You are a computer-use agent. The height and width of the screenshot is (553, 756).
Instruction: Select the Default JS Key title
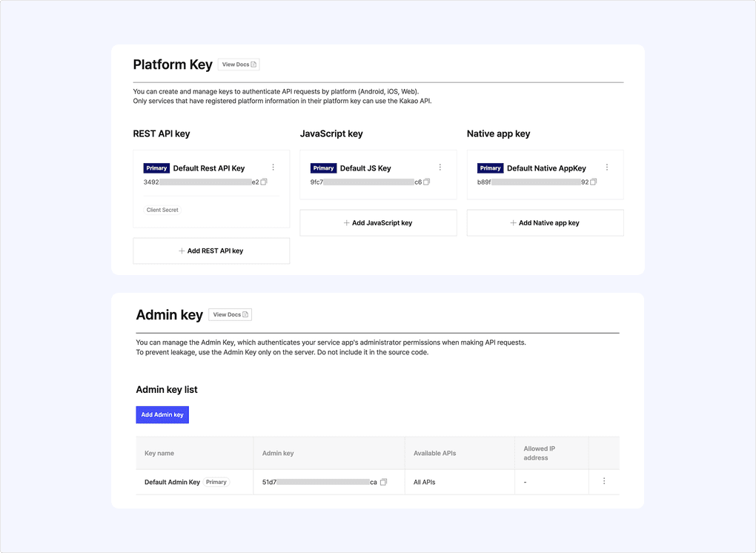(x=365, y=168)
